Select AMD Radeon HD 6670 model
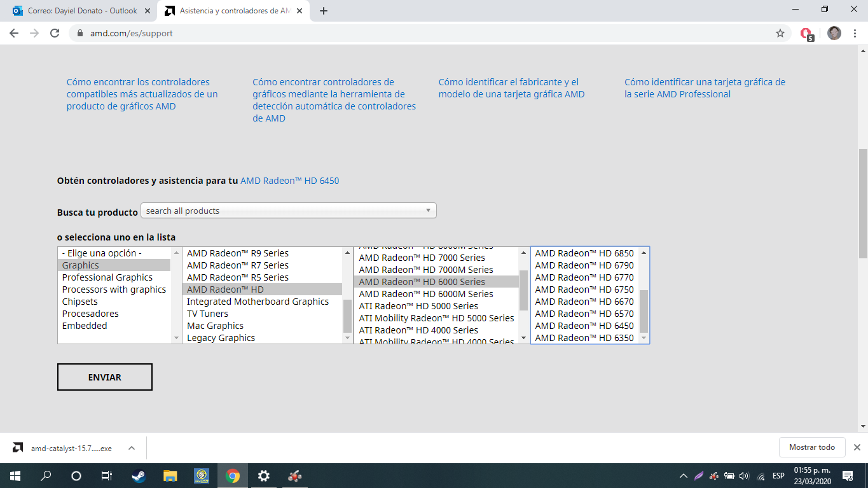The height and width of the screenshot is (488, 868). (x=585, y=302)
